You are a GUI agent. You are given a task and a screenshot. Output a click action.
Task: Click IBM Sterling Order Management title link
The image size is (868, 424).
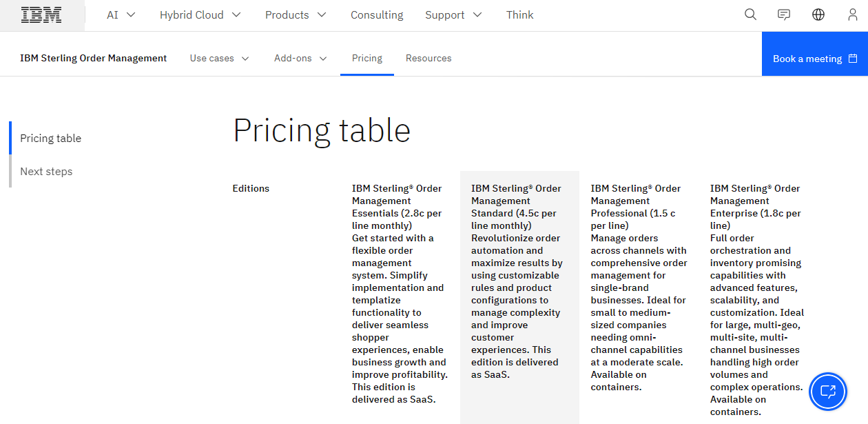tap(94, 59)
